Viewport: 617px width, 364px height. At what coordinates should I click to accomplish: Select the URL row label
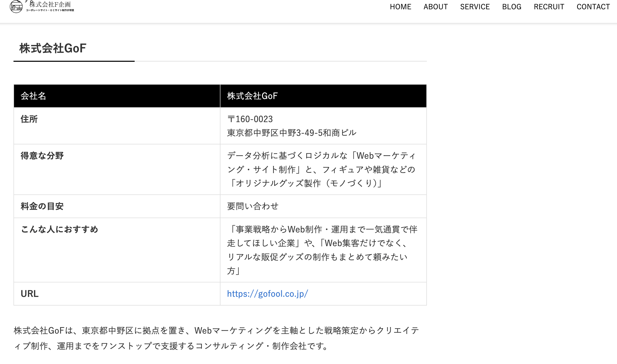(29, 294)
